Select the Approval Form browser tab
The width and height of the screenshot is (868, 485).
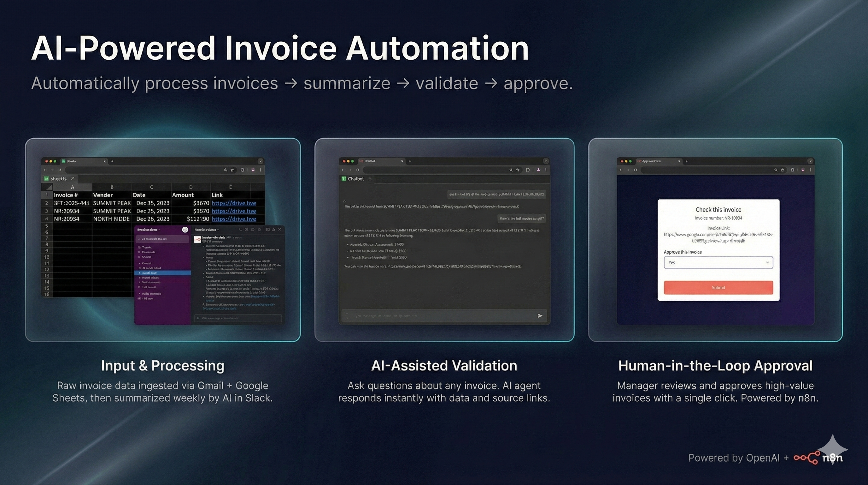[x=652, y=162]
